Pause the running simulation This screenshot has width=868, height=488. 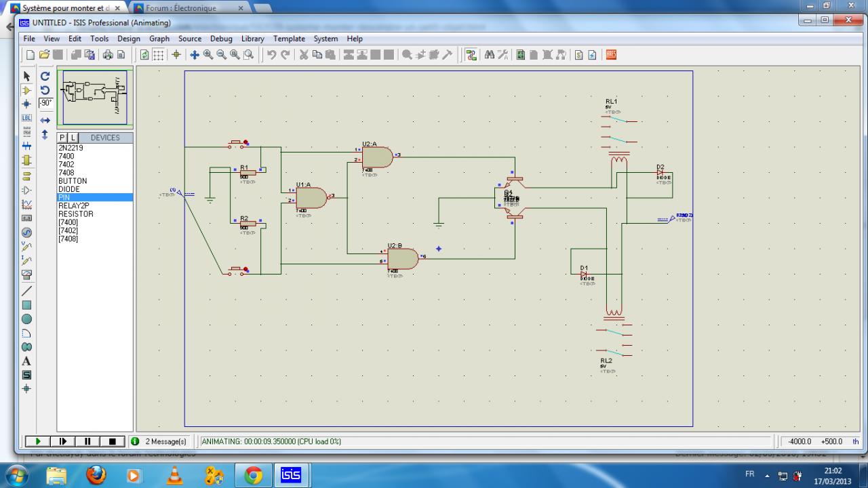[87, 441]
